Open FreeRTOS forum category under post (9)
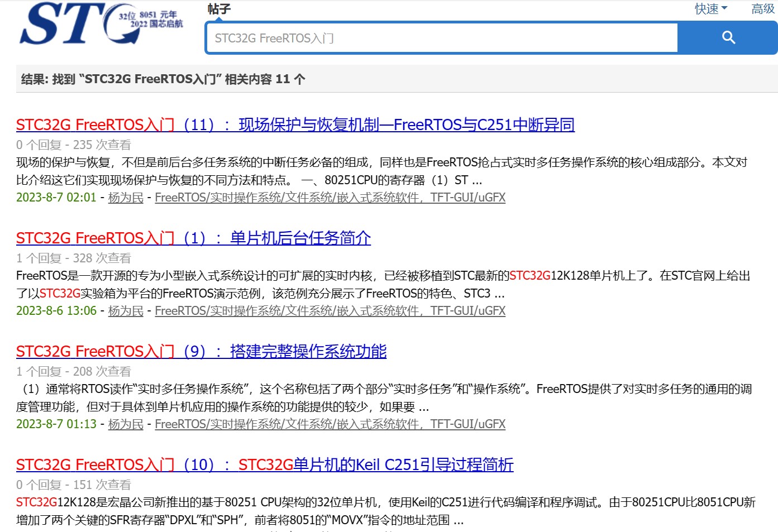This screenshot has width=778, height=532. pos(330,424)
